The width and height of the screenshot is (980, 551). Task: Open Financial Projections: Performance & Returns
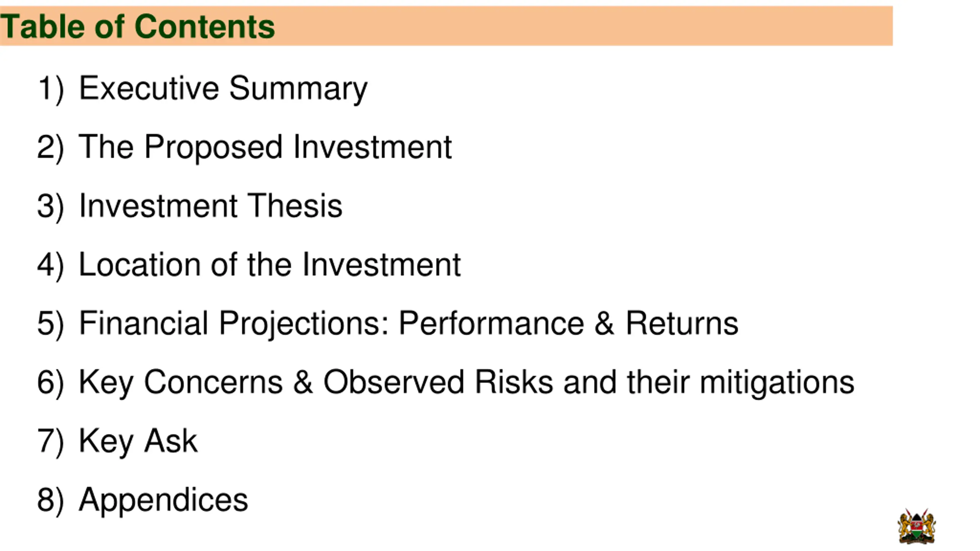(409, 324)
